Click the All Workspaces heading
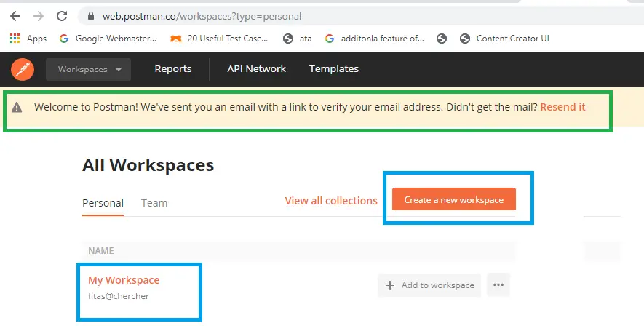The width and height of the screenshot is (644, 326). tap(148, 165)
